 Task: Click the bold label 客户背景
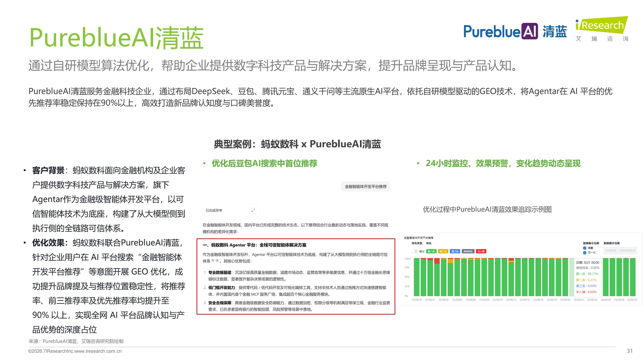(48, 170)
